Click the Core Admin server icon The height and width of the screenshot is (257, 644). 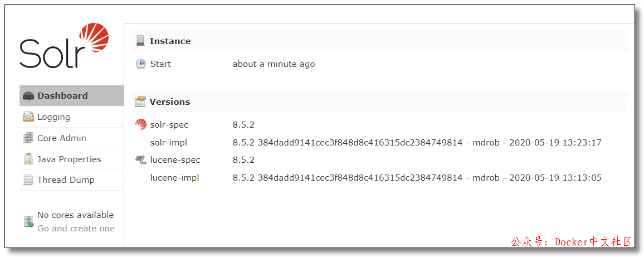click(x=28, y=138)
